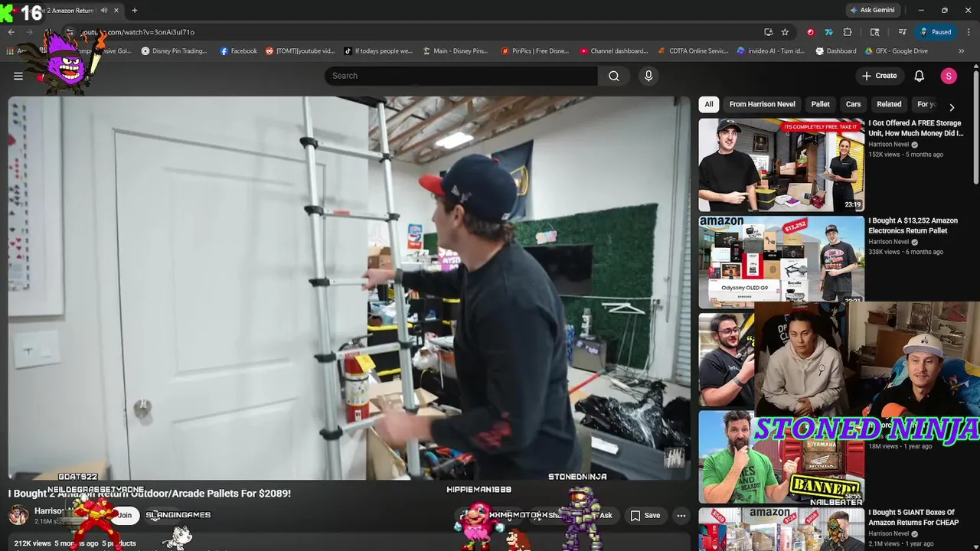Open the FREE Storage Unit video thumbnail
Image resolution: width=980 pixels, height=551 pixels.
[781, 165]
